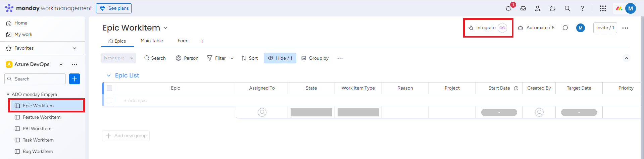
Task: Click the Integrate button
Action: (x=488, y=28)
